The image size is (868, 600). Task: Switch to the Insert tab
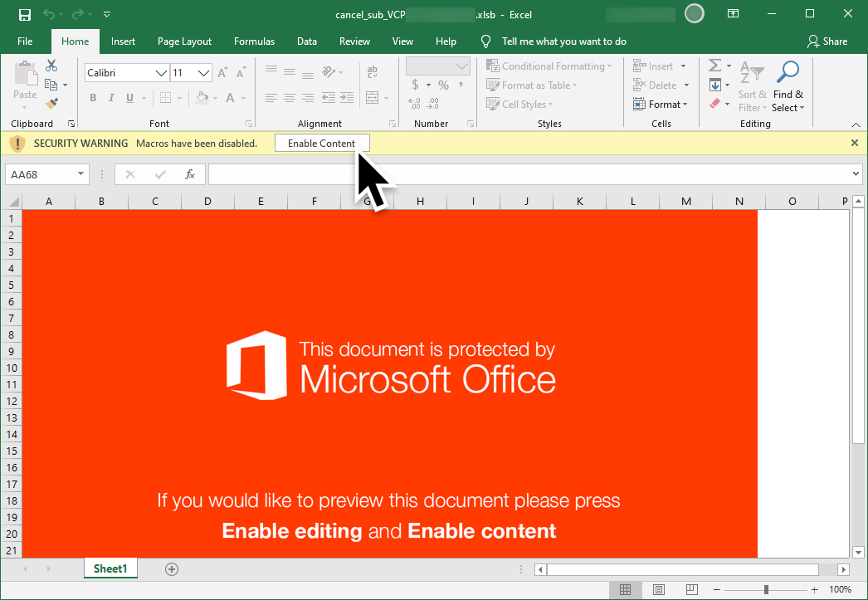[123, 41]
